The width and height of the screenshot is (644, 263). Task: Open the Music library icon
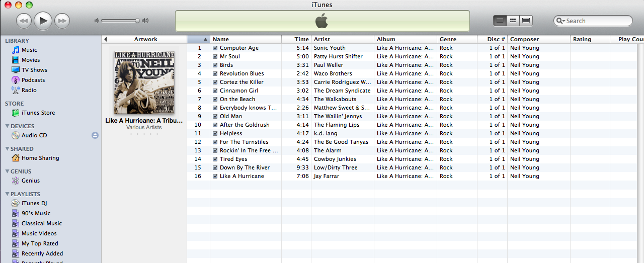coord(16,50)
